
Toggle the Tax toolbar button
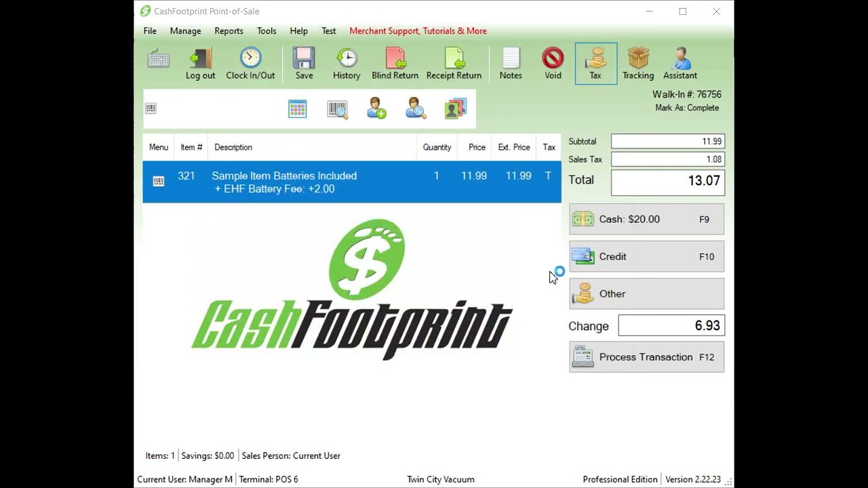pyautogui.click(x=595, y=64)
